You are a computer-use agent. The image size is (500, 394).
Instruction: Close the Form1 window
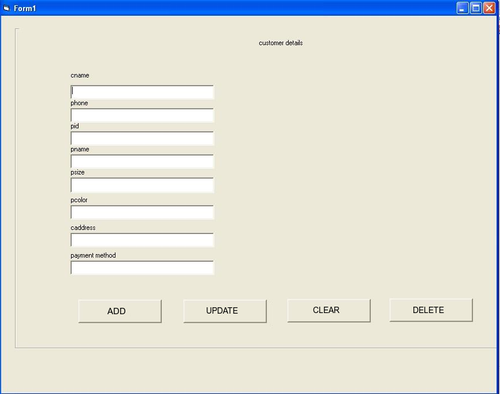click(489, 8)
